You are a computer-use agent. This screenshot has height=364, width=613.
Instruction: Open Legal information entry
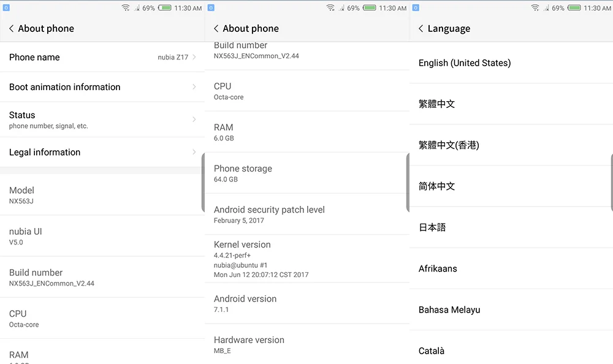pyautogui.click(x=102, y=152)
